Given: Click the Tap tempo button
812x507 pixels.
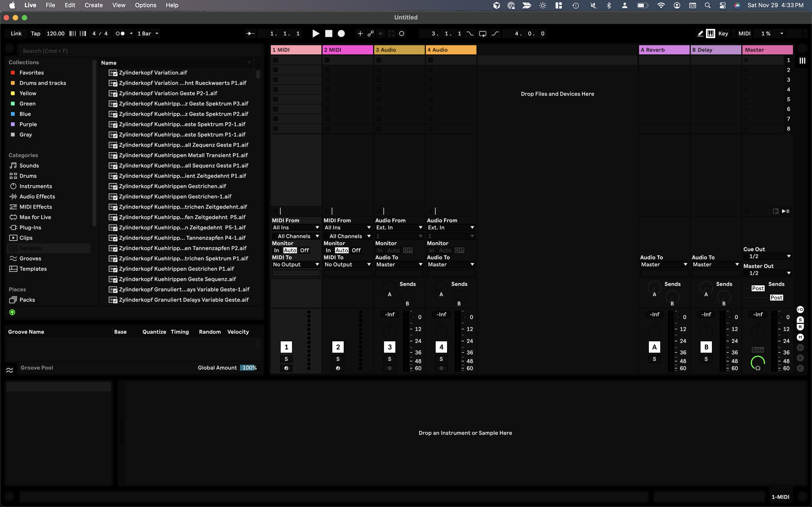Looking at the screenshot, I should click(x=36, y=33).
